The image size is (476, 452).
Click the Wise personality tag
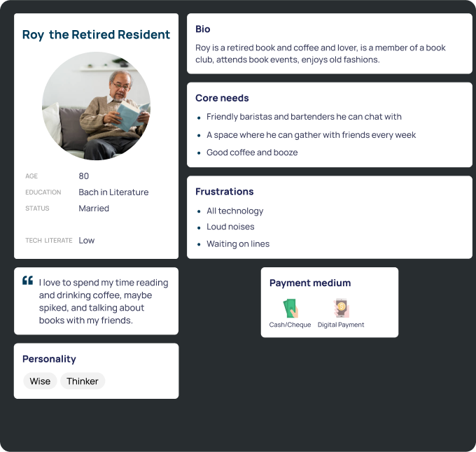point(40,381)
